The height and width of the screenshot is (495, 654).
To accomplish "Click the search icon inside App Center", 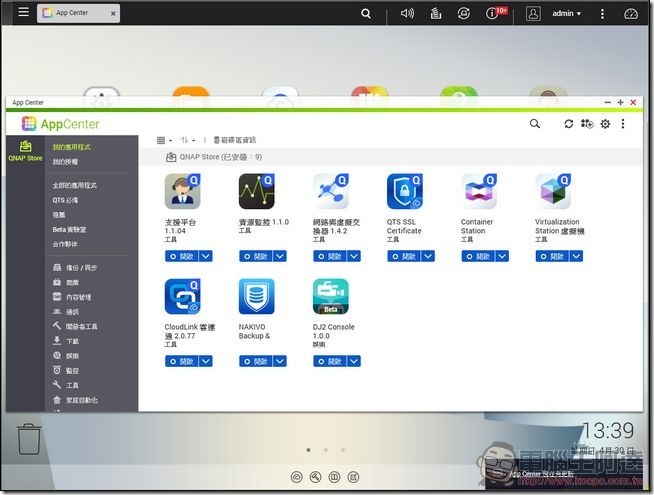I will pos(535,123).
